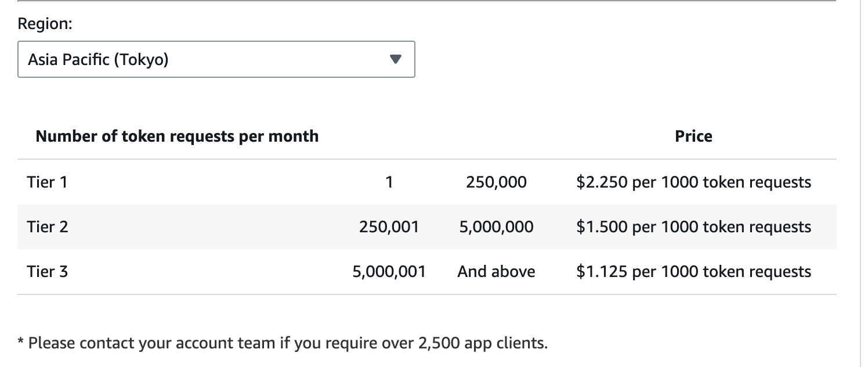The width and height of the screenshot is (868, 367).
Task: Select the Asia Pacific (Tokyo) region text
Action: pos(98,59)
